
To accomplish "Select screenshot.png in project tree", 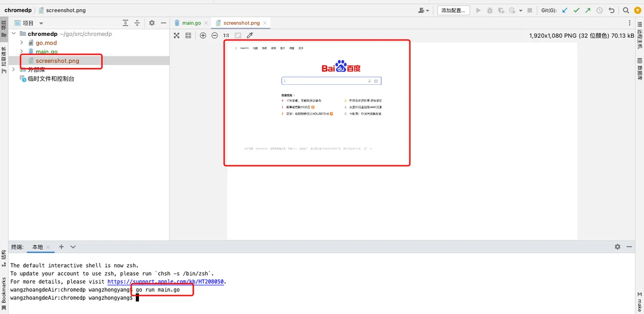I will pyautogui.click(x=57, y=61).
